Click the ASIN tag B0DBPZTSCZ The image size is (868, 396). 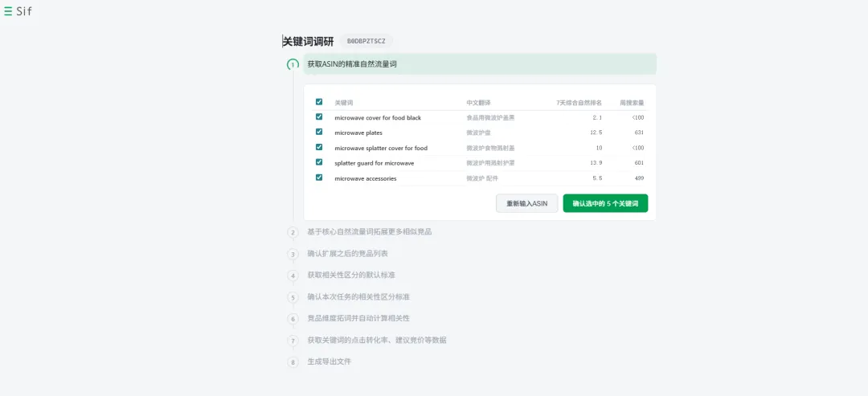[x=366, y=41]
